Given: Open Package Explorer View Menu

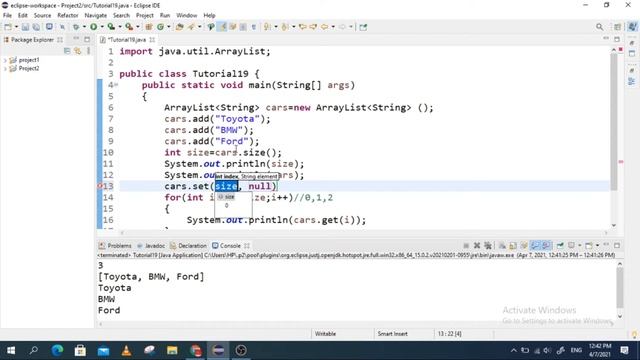Looking at the screenshot, I should [89, 51].
